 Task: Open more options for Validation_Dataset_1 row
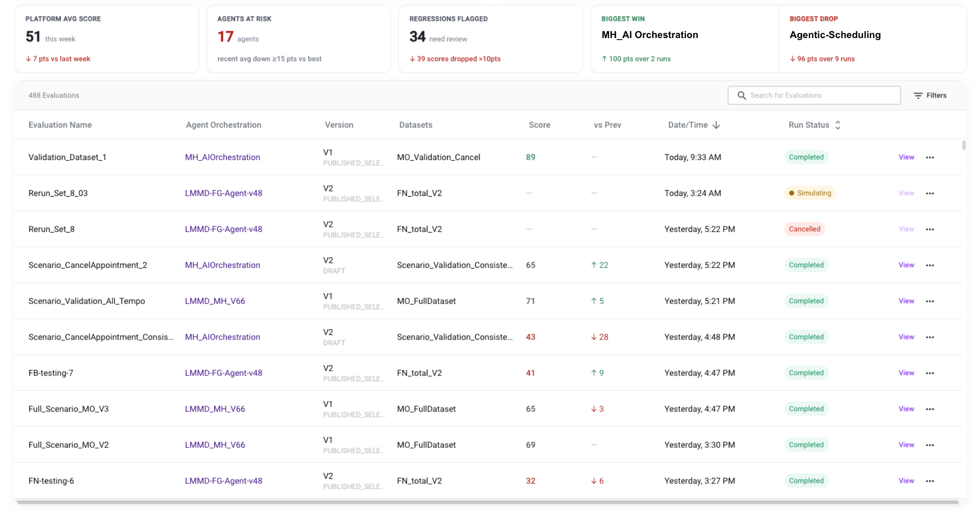point(930,157)
